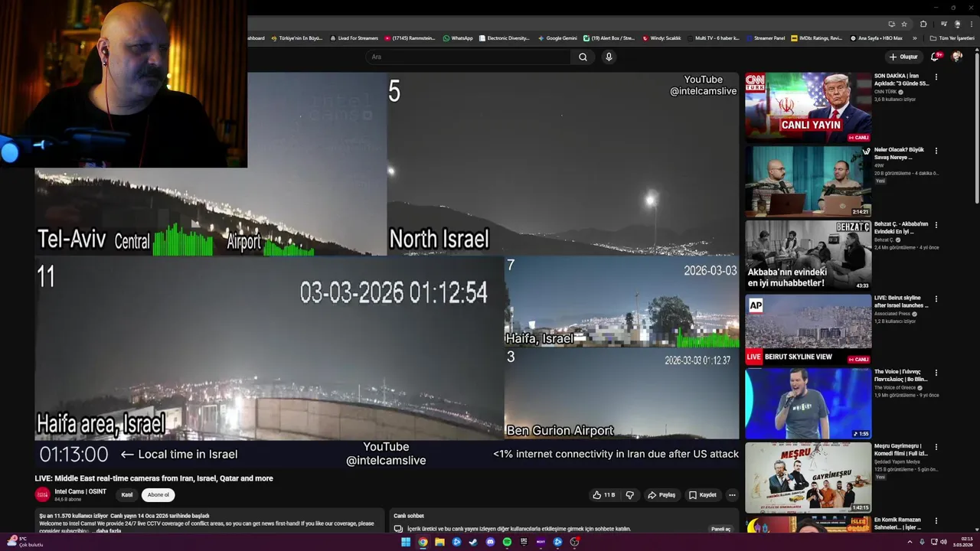Open Neler Olacak? Büyük Savaş video thumbnail
The image size is (980, 551).
tap(808, 181)
